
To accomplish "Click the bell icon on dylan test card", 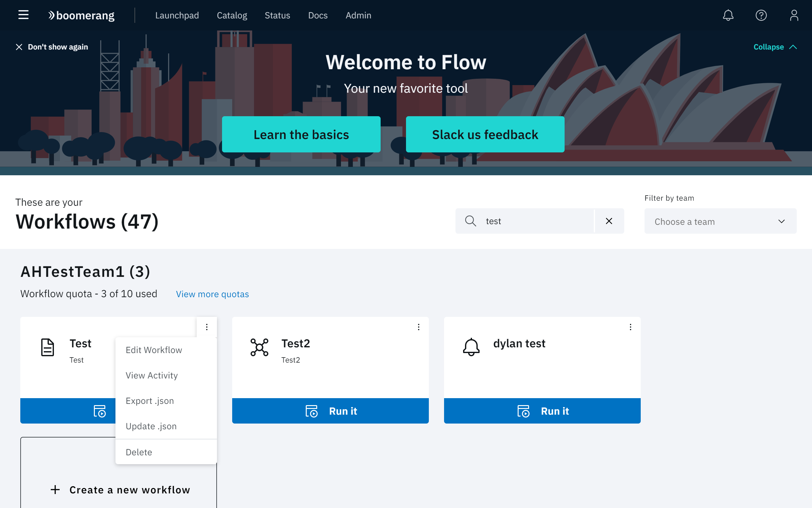I will tap(471, 347).
